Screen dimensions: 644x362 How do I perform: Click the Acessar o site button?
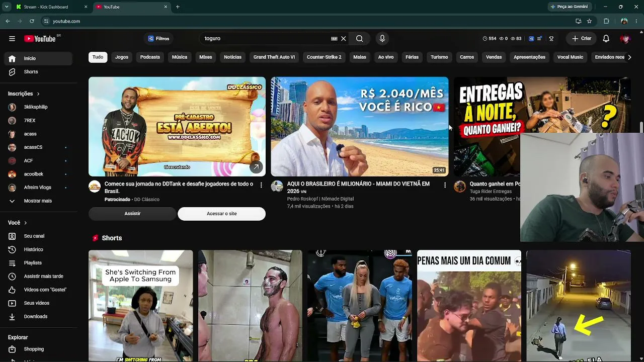pyautogui.click(x=221, y=214)
